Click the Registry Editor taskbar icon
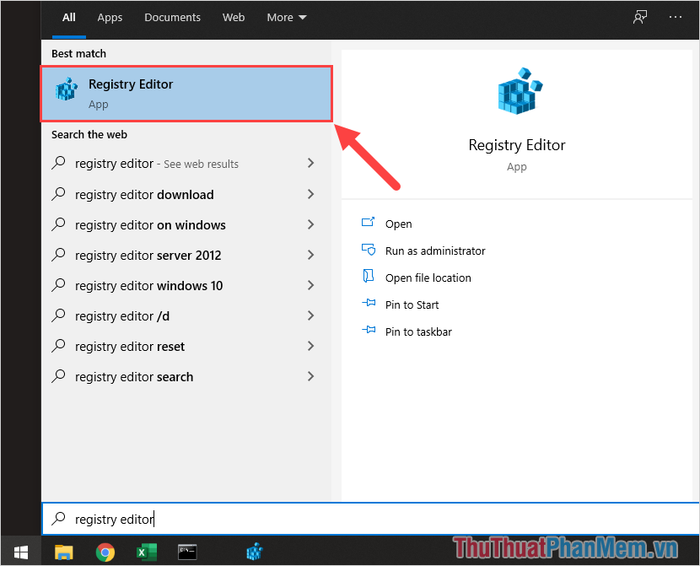The width and height of the screenshot is (700, 566). click(254, 552)
